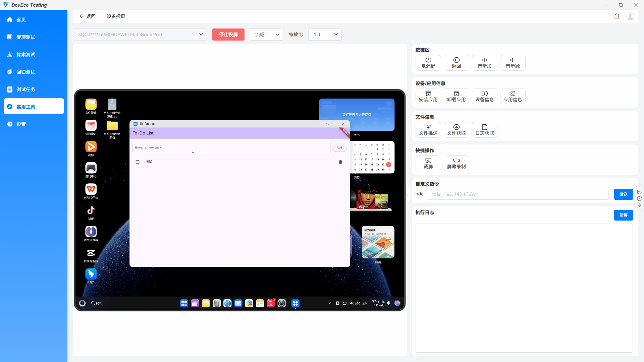
Task: Check the 测试 to-do item checkbox
Action: [138, 162]
